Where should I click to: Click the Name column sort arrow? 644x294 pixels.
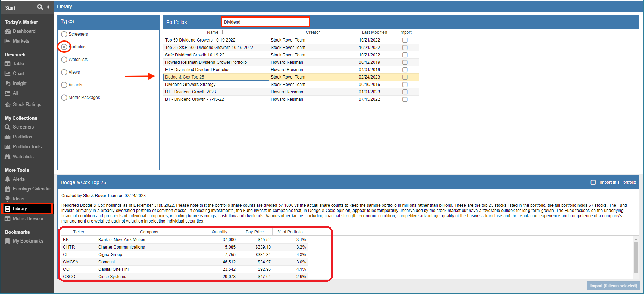coord(223,32)
